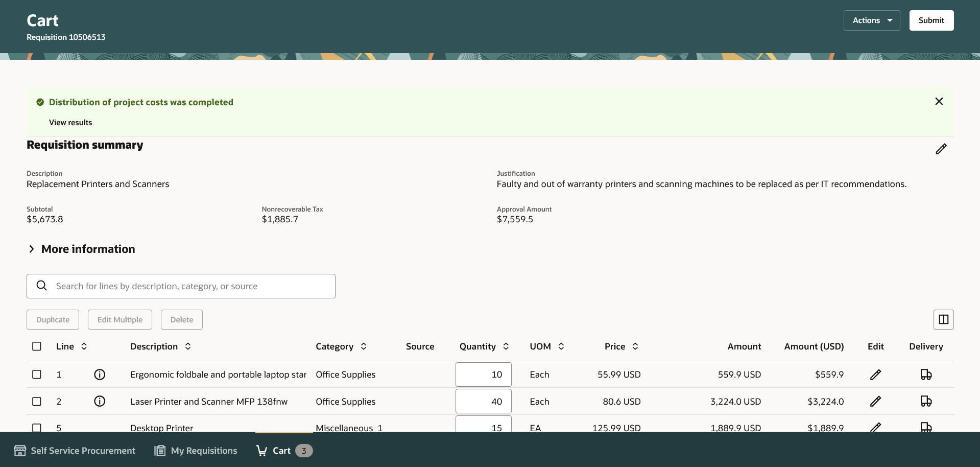Screen dimensions: 980x467
Task: Select all lines with header checkbox
Action: (x=37, y=346)
